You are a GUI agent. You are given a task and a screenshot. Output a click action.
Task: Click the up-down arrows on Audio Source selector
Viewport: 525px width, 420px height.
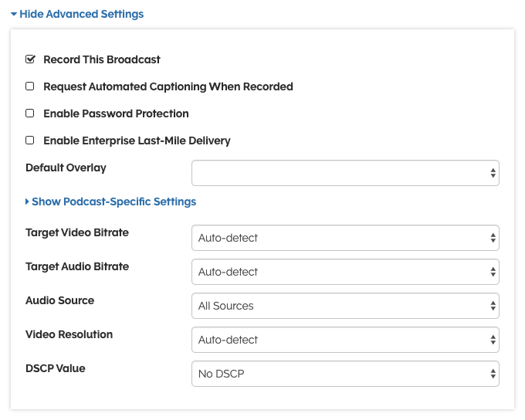click(x=493, y=307)
